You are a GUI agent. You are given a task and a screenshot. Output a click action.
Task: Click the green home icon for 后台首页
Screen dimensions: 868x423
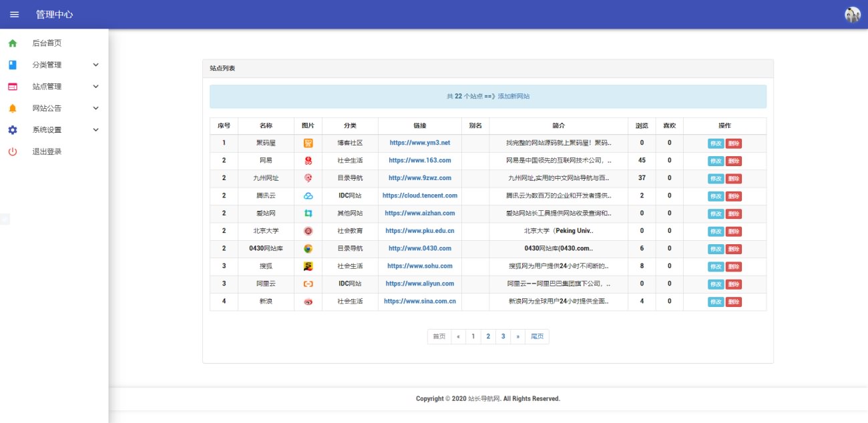click(13, 43)
